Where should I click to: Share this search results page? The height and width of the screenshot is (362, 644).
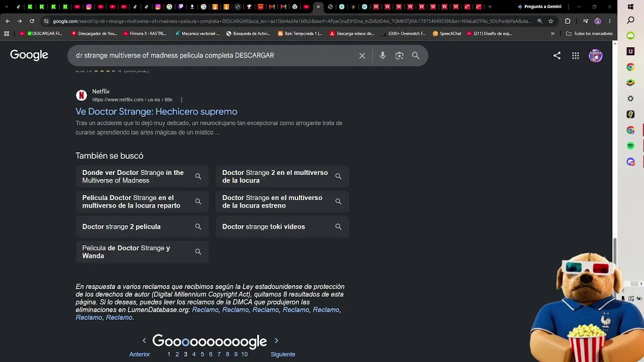(557, 56)
